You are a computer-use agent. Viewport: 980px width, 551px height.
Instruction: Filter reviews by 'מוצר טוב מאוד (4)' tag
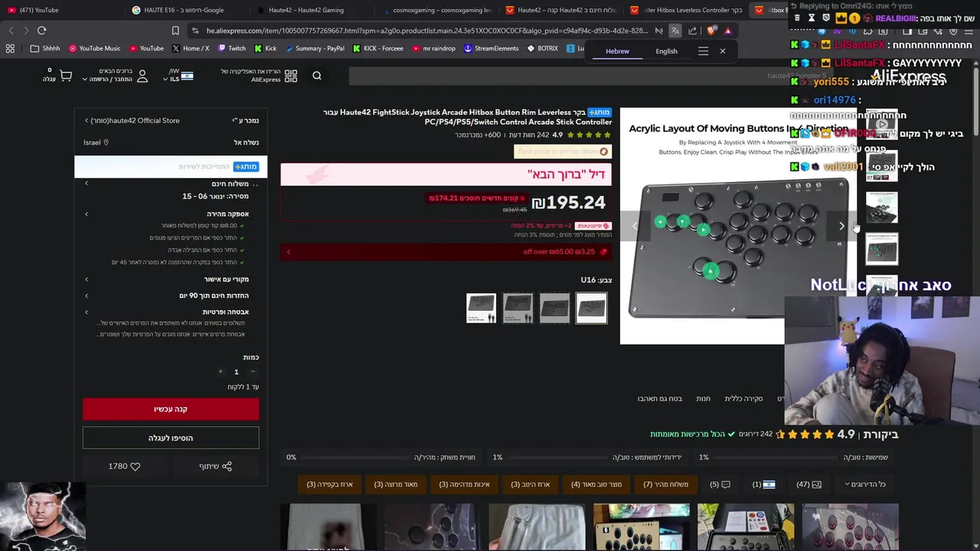[596, 484]
